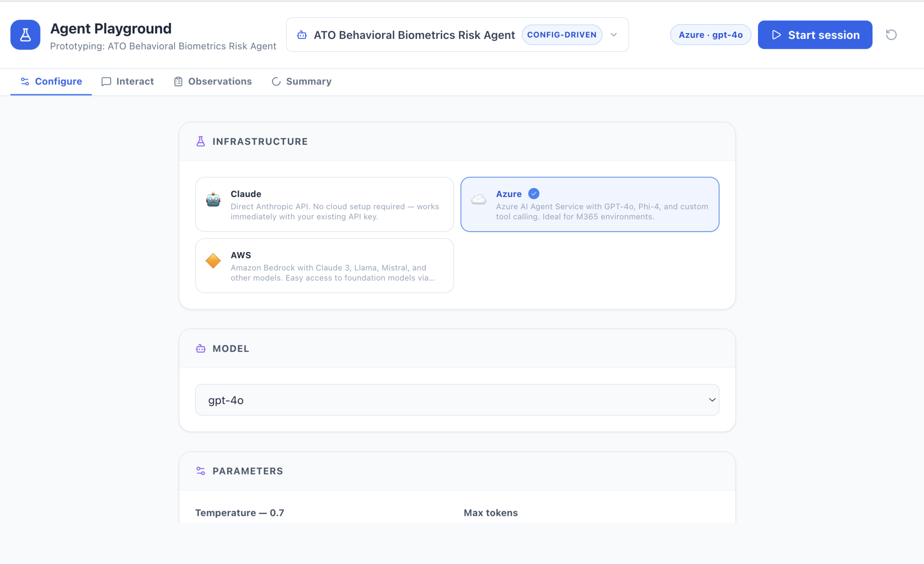Click the agent name in the selector
The width and height of the screenshot is (924, 564).
[x=414, y=35]
